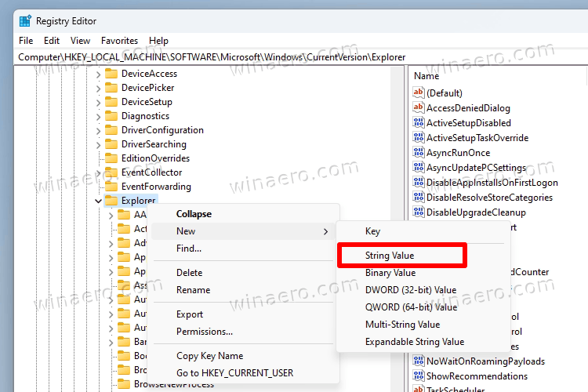Create a new Key from submenu
Viewport: 588px width, 392px height.
point(423,231)
